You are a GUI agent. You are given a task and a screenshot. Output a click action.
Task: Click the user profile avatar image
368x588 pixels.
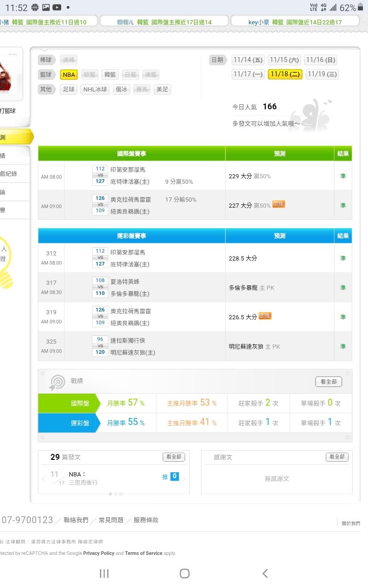point(10,73)
